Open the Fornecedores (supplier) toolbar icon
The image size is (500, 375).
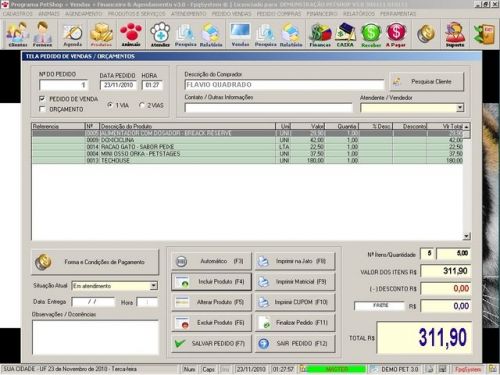42,34
